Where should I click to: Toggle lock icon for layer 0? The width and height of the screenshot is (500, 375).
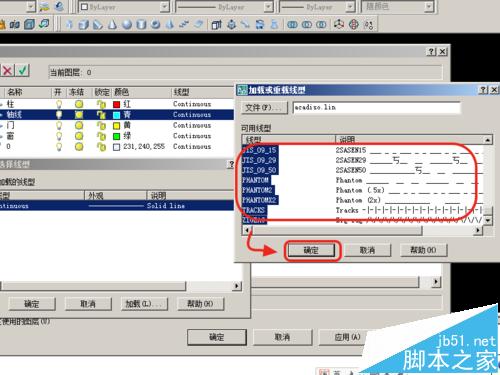point(101,147)
